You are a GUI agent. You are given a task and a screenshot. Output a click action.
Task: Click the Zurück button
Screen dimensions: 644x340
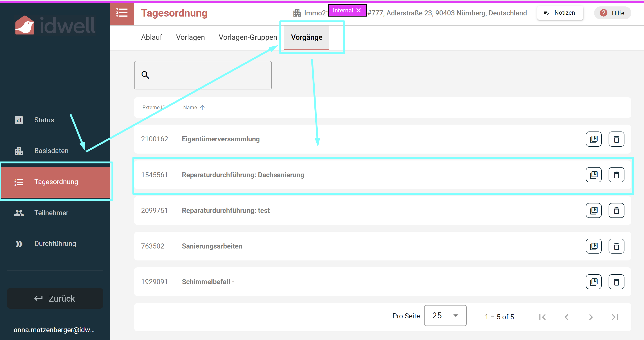pos(55,299)
